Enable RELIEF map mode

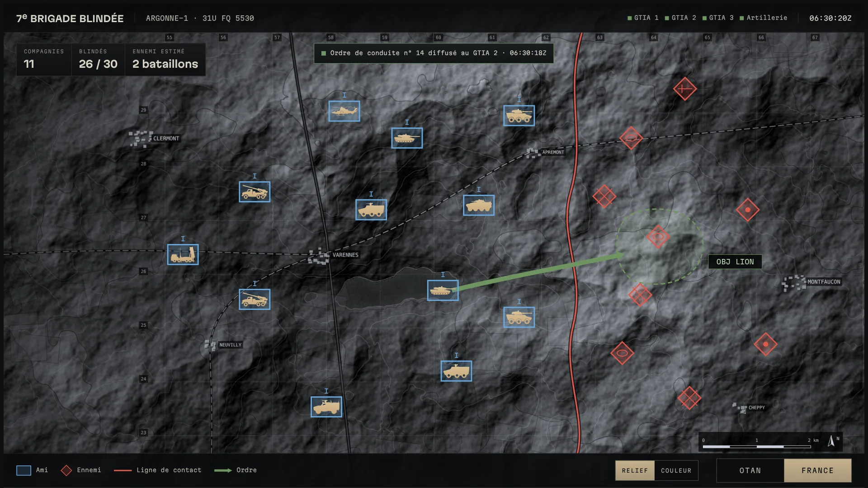tap(635, 470)
